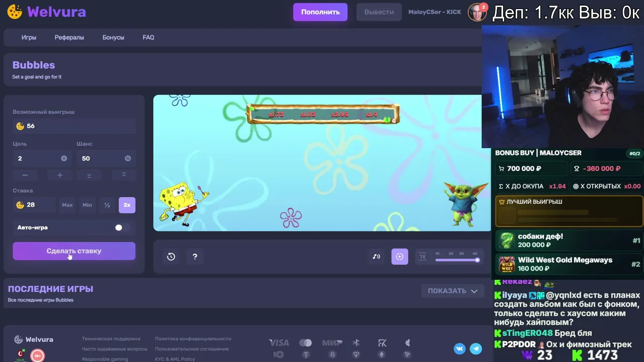Click the Tether crypto icon in footer

[305, 354]
